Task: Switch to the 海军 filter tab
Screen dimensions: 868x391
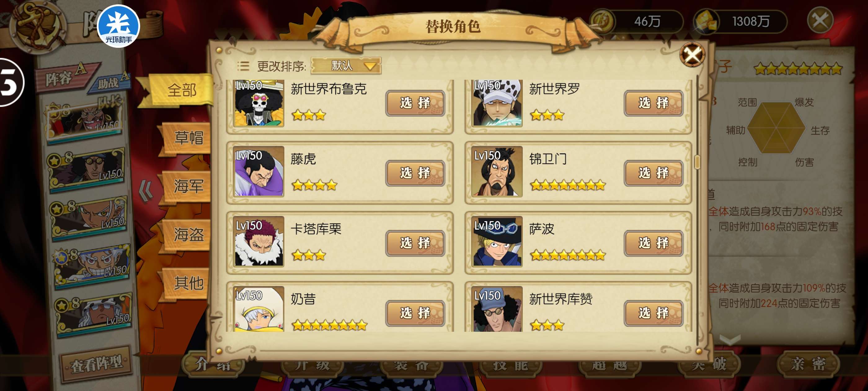Action: pyautogui.click(x=188, y=186)
